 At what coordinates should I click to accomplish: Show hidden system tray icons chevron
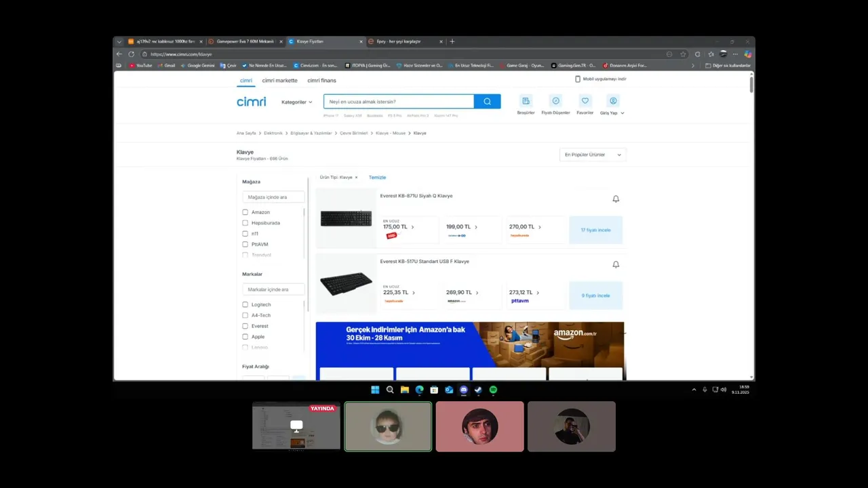pyautogui.click(x=694, y=390)
